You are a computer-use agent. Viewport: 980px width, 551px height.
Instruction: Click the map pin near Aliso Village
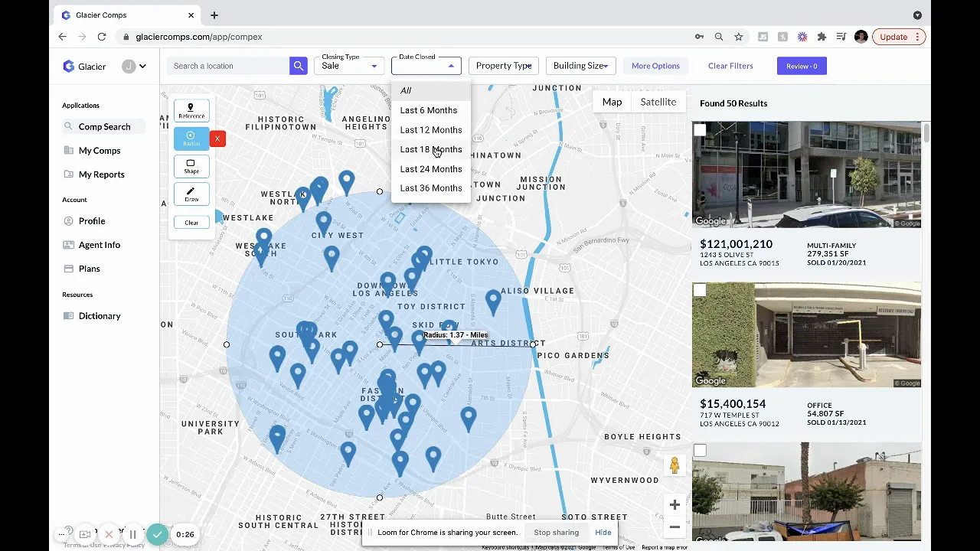pyautogui.click(x=493, y=302)
